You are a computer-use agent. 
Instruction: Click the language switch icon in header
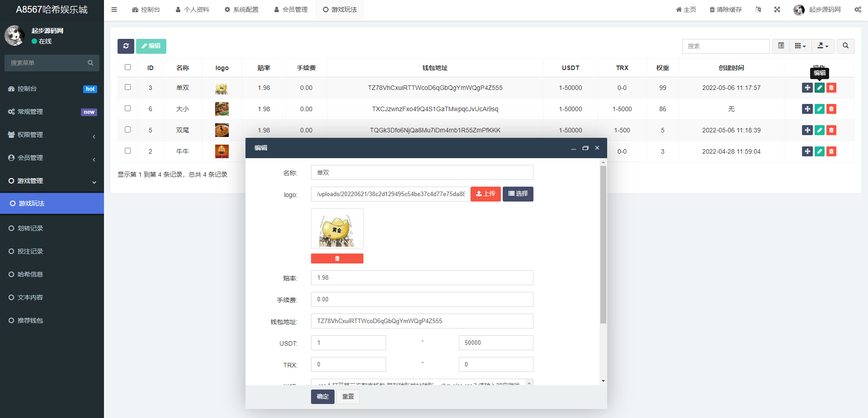(x=758, y=9)
